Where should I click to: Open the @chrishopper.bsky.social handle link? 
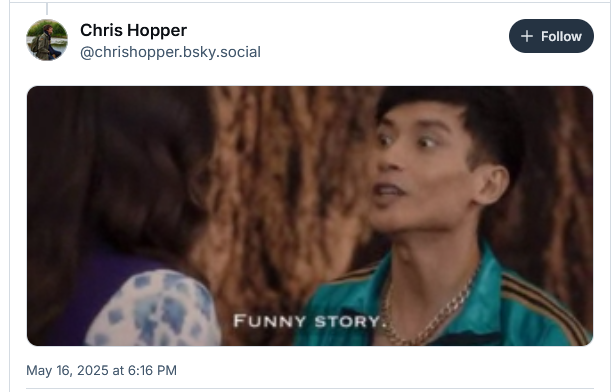170,52
